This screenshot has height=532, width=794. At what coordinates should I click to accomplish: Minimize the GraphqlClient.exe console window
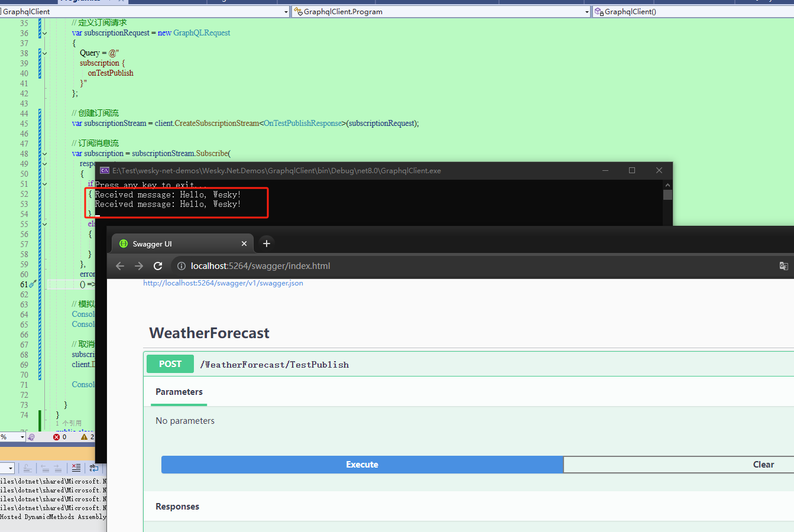(605, 170)
